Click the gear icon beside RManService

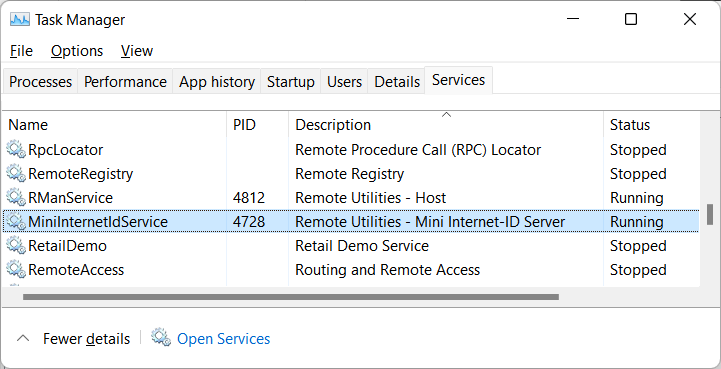click(x=16, y=198)
